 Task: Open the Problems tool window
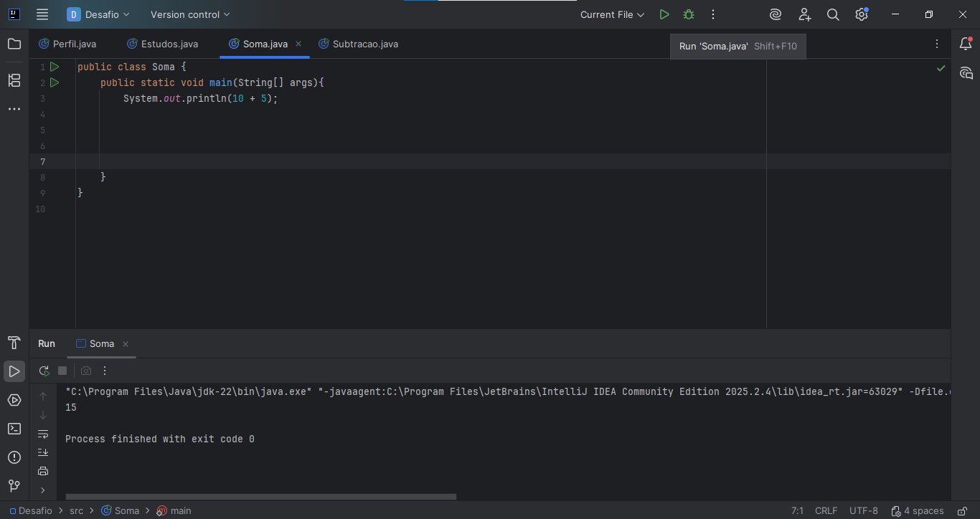(x=14, y=457)
